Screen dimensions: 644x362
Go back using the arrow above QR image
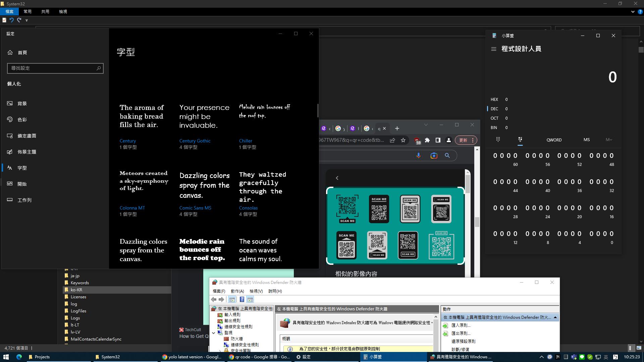[337, 178]
